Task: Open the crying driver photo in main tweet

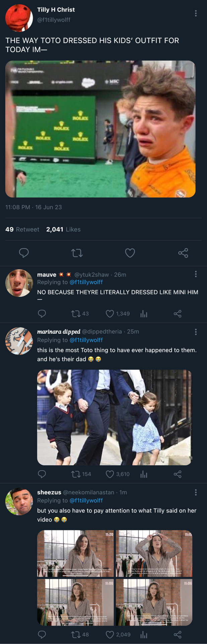Action: (x=100, y=129)
